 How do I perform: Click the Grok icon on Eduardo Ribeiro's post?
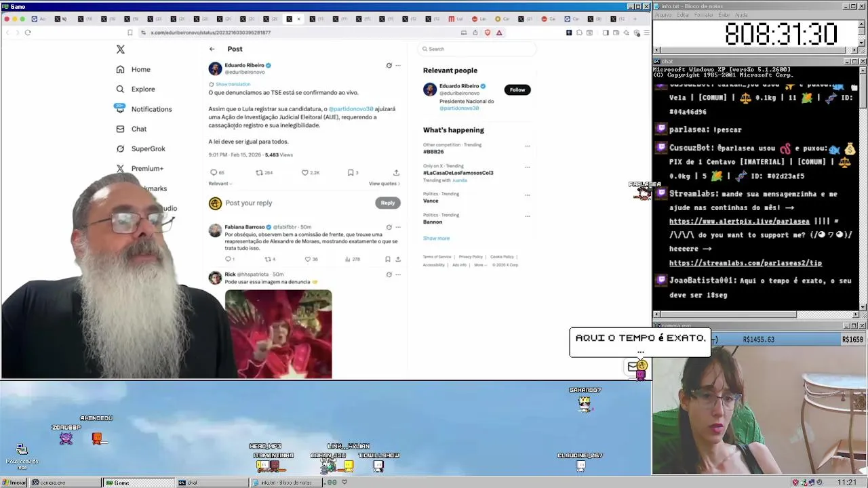[389, 66]
